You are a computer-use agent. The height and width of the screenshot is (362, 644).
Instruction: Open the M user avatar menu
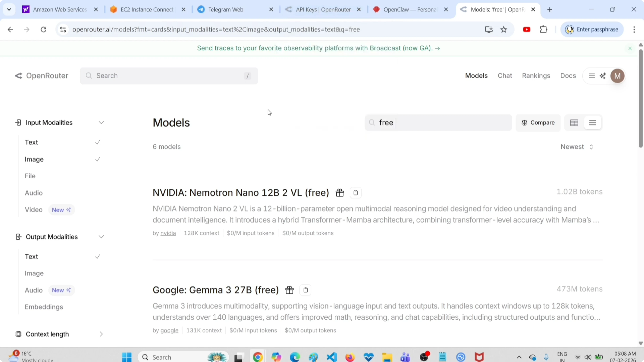click(618, 76)
